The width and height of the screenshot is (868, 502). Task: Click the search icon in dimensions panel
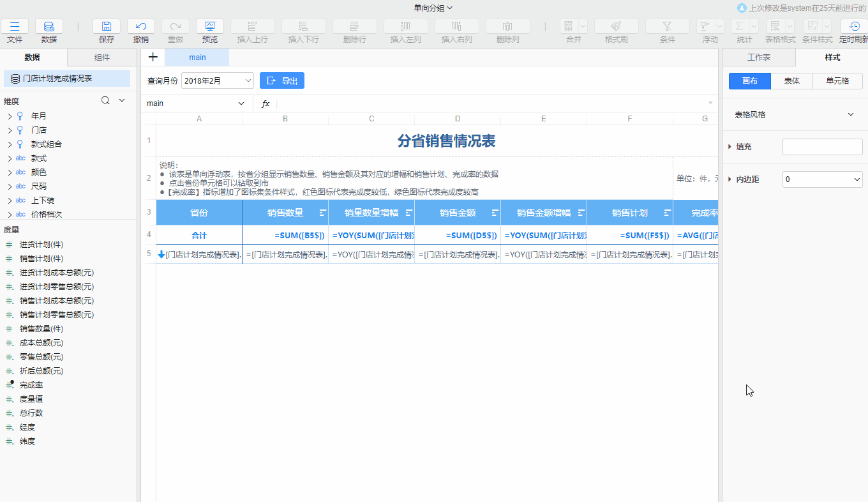(x=106, y=101)
